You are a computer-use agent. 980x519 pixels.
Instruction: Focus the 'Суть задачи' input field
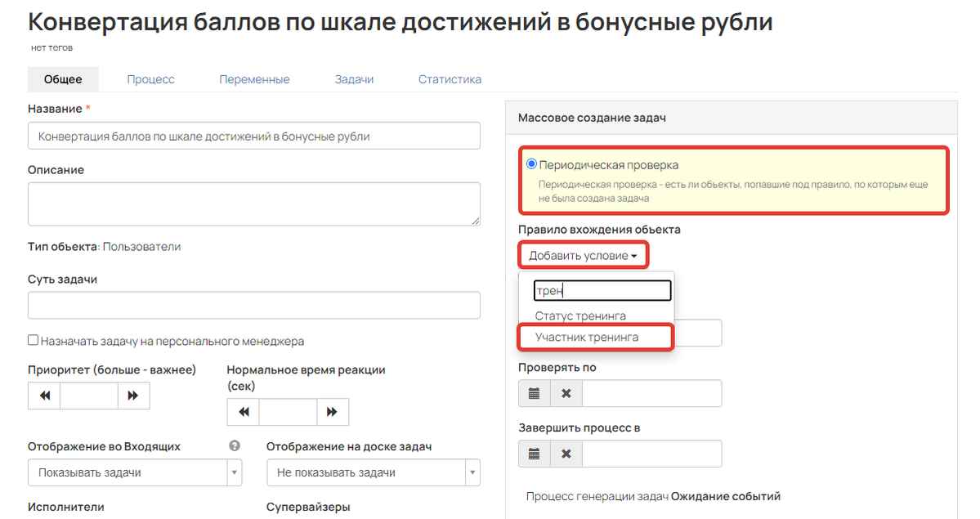point(253,305)
